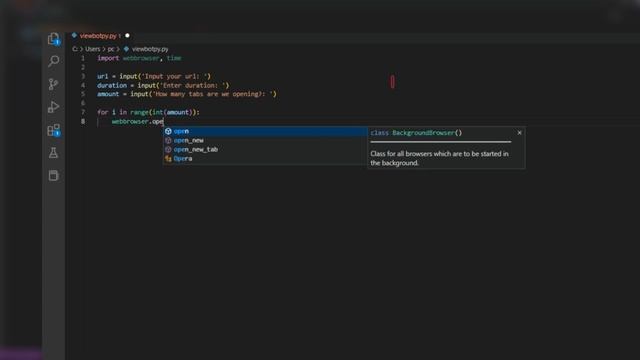Open the Source Control view
The image size is (640, 360).
click(53, 84)
